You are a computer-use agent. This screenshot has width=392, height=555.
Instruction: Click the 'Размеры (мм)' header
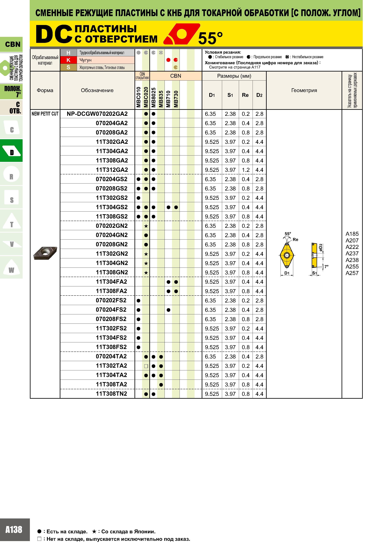234,76
